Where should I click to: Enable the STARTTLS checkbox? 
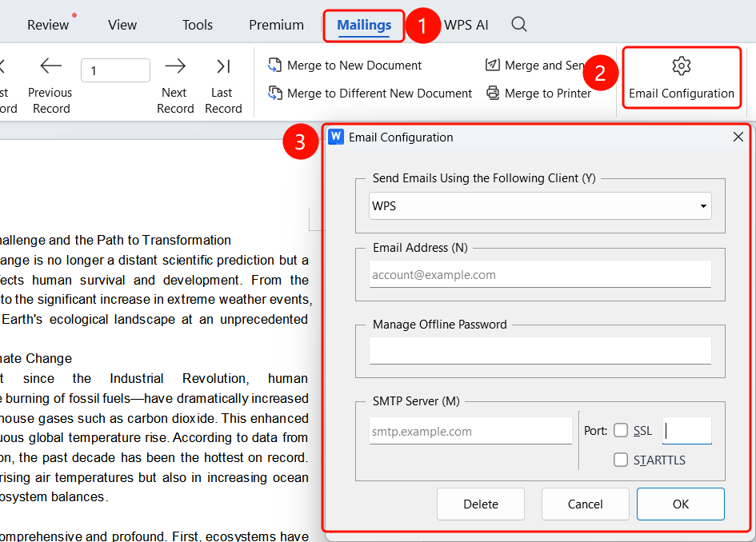[621, 460]
